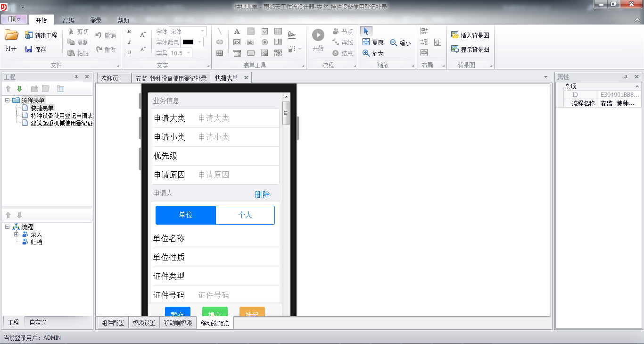The height and width of the screenshot is (344, 644).
Task: Select the image form tool
Action: [x=264, y=53]
